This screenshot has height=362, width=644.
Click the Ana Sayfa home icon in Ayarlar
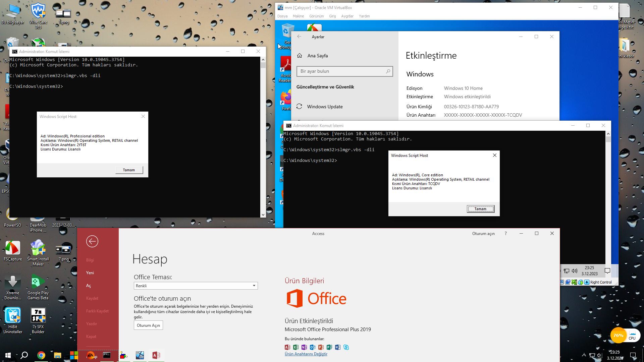coord(300,56)
